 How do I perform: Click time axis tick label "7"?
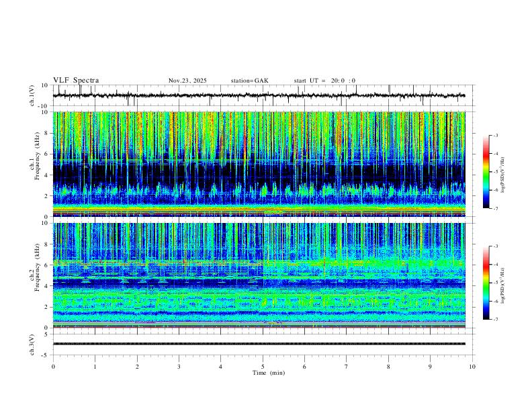[x=347, y=367]
